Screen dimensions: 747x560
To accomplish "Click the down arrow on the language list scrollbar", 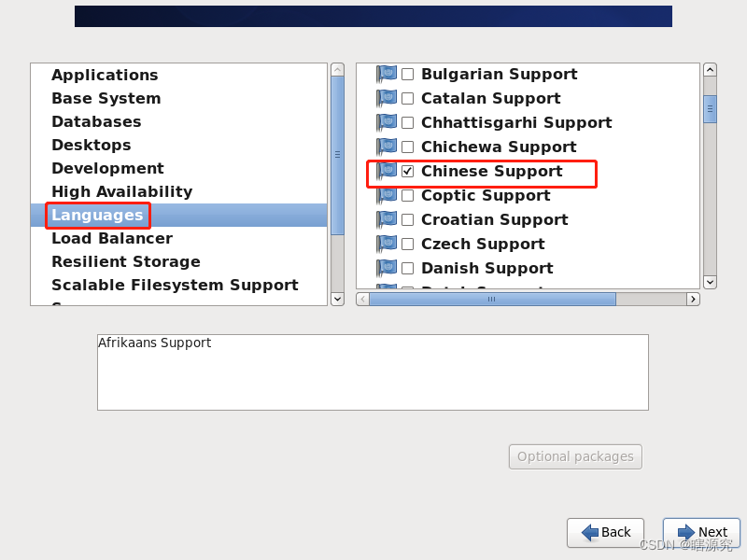I will coord(710,283).
